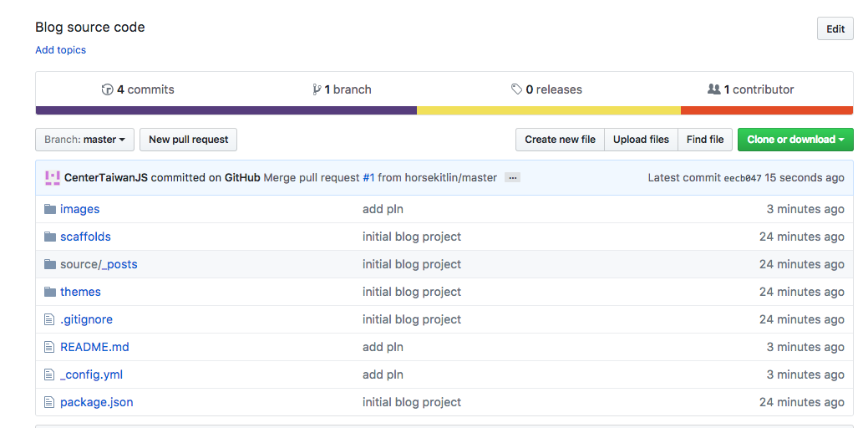This screenshot has height=428, width=868.
Task: Open the latest commit hash eecb047
Action: coord(742,178)
